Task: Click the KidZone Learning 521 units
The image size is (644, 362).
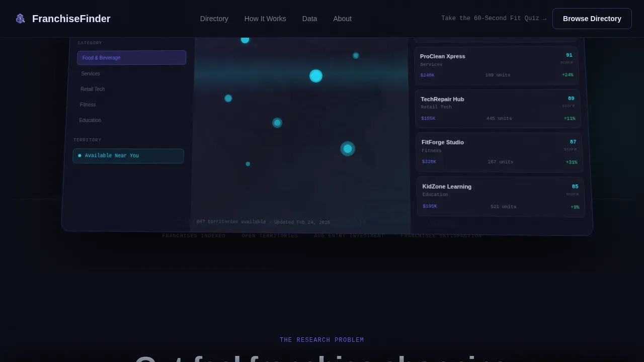Action: tap(504, 207)
